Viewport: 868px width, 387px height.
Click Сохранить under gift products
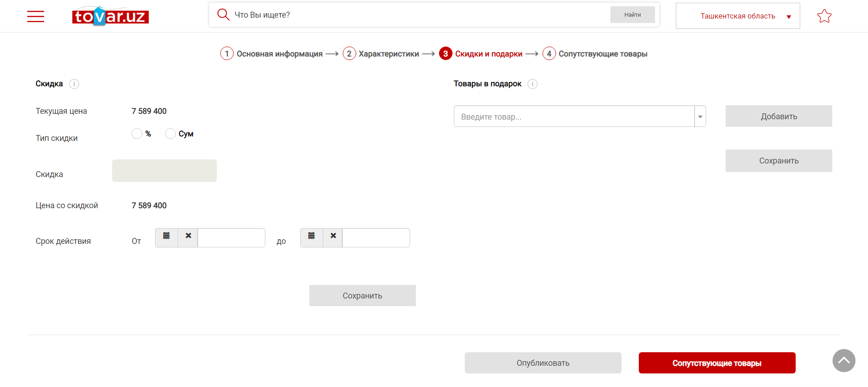pyautogui.click(x=778, y=161)
